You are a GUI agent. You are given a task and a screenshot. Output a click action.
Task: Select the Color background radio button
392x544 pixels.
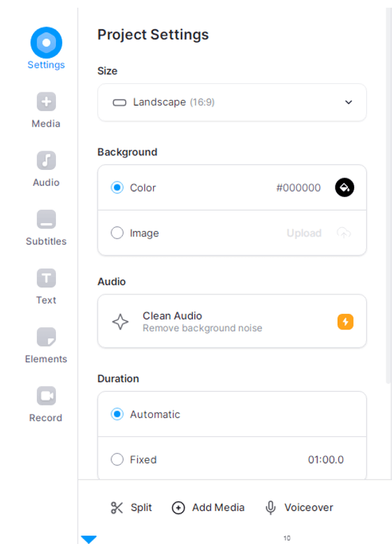117,187
